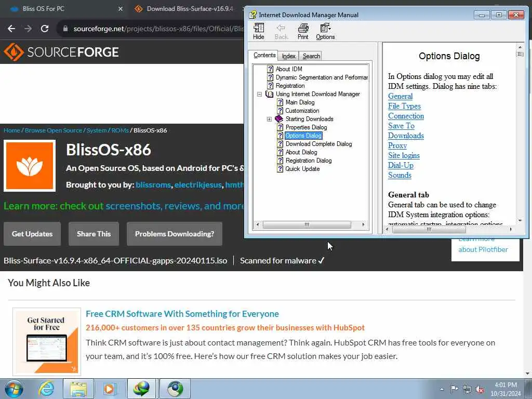Screen dimensions: 532x399
Task: Show hidden tray icons arrow
Action: pos(442,389)
